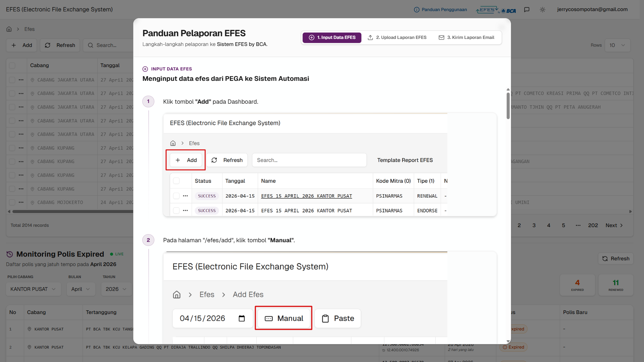This screenshot has width=644, height=362.
Task: Click the Tanggal column header in the dimmed table
Action: 110,65
